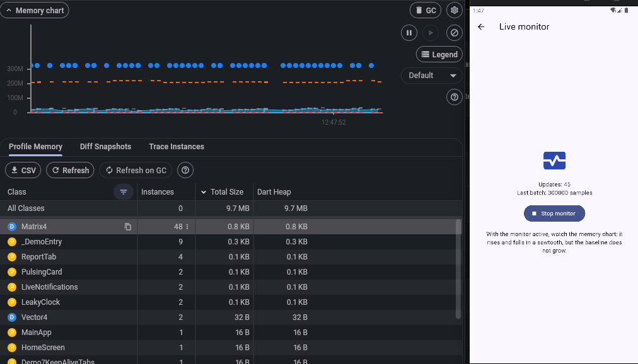This screenshot has width=638, height=364.
Task: Open profile memory help icon
Action: point(185,170)
